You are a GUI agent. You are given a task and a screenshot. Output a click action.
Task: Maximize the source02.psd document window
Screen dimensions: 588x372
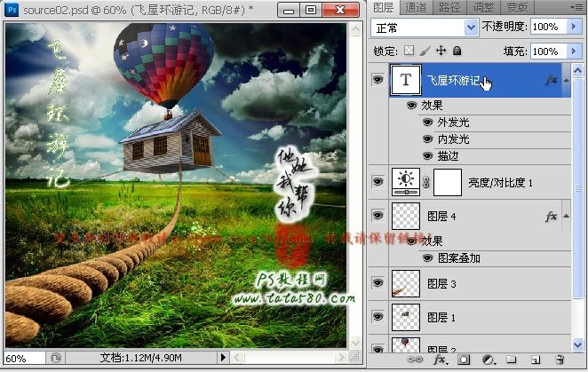click(x=311, y=10)
